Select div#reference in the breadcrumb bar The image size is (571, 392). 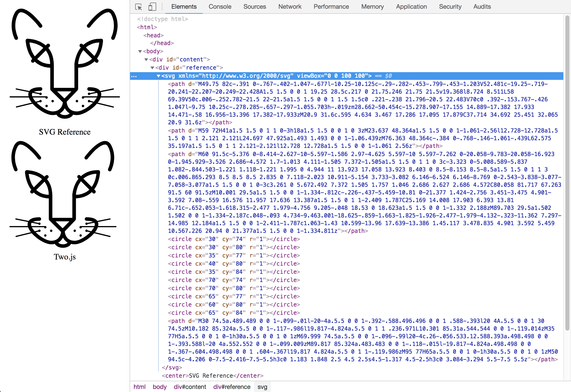(231, 387)
